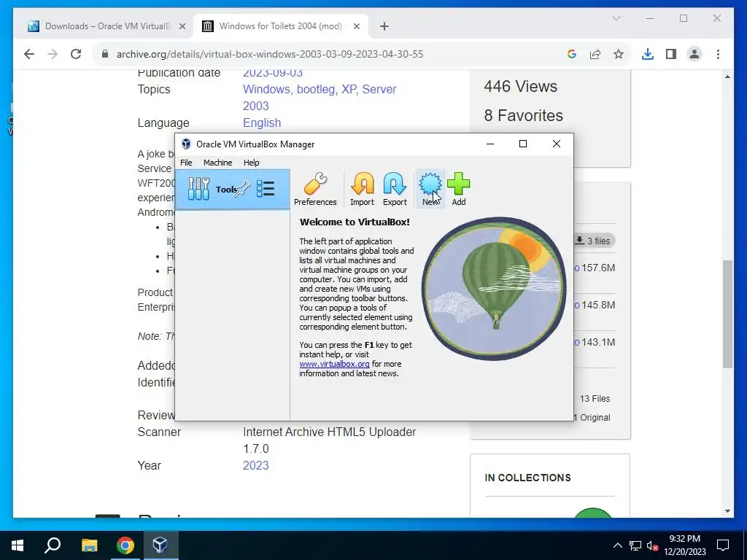Click the network tray icon
The height and width of the screenshot is (560, 747).
pos(635,545)
